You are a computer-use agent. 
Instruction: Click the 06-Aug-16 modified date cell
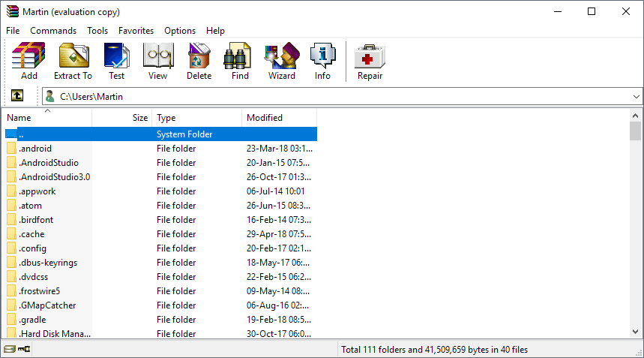click(x=277, y=305)
